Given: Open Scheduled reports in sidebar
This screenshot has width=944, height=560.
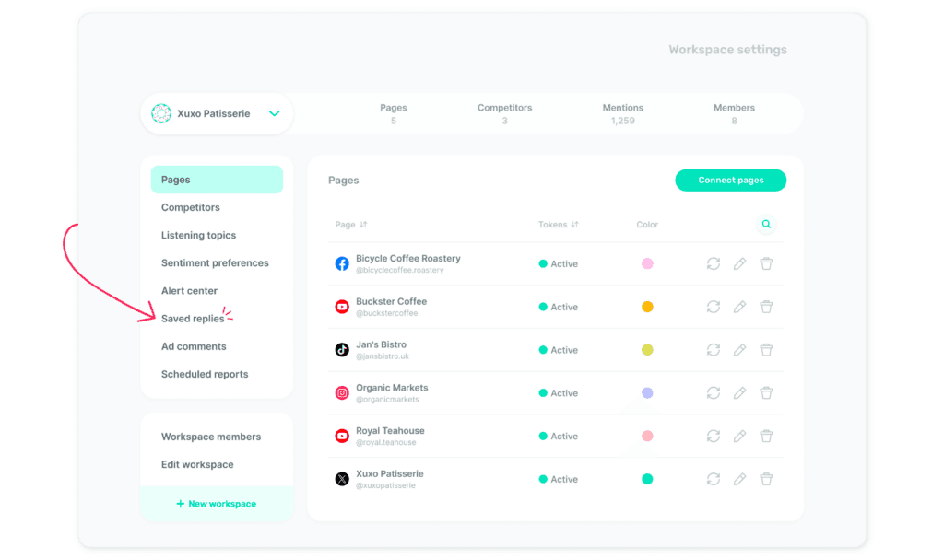Looking at the screenshot, I should [205, 374].
